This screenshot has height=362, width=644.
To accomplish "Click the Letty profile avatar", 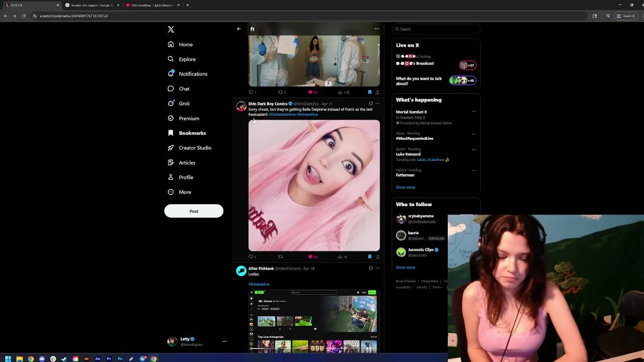I will pos(173,341).
